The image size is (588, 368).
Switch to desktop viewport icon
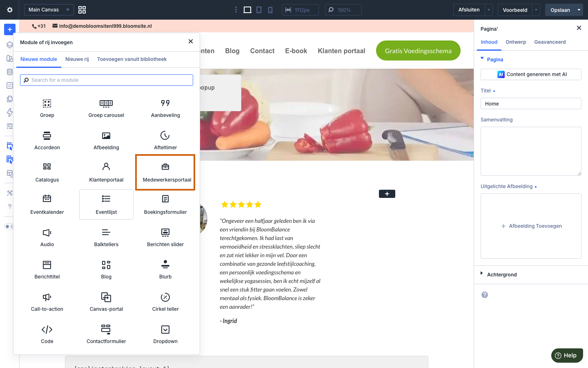click(247, 10)
